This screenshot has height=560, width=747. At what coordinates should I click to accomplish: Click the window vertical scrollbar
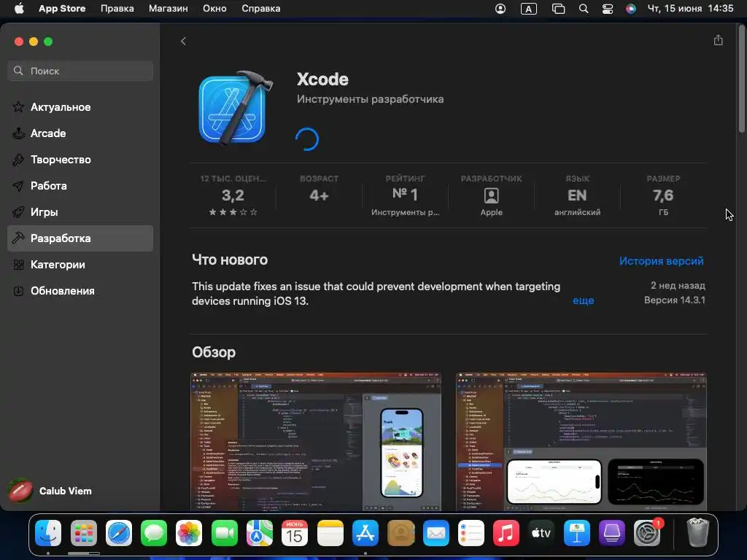pos(741,79)
